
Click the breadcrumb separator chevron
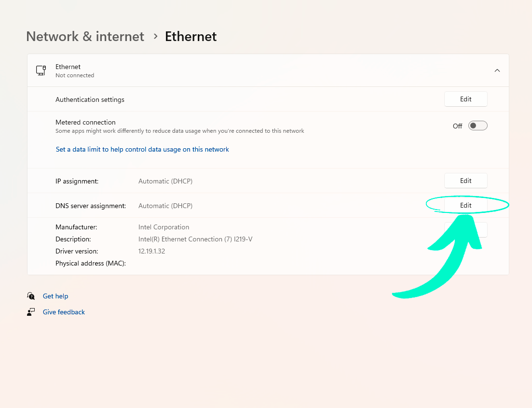coord(155,36)
